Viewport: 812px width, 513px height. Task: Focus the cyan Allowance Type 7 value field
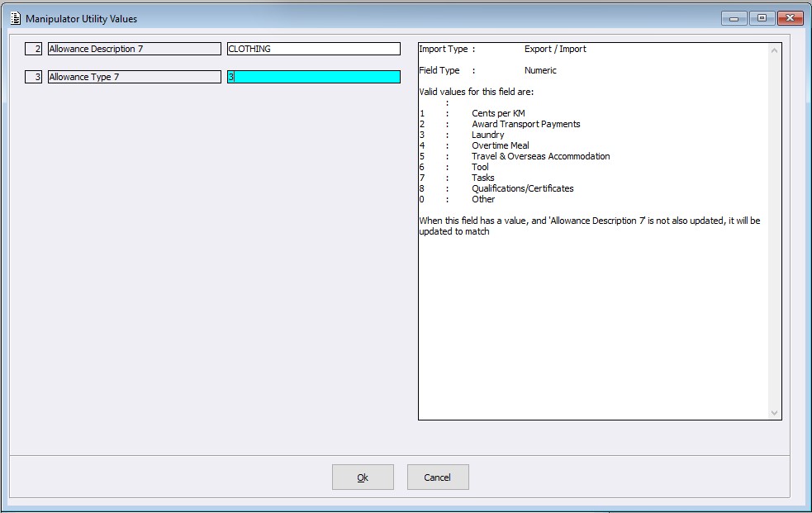(313, 77)
